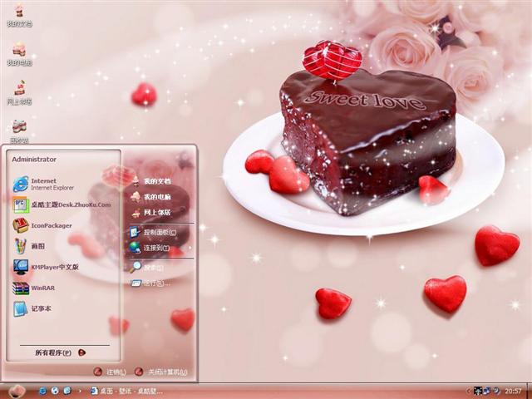Open 桌酷主题 Desk.ZhuoKu.Com in Start menu
Viewport: 532px width, 399px height.
point(62,205)
